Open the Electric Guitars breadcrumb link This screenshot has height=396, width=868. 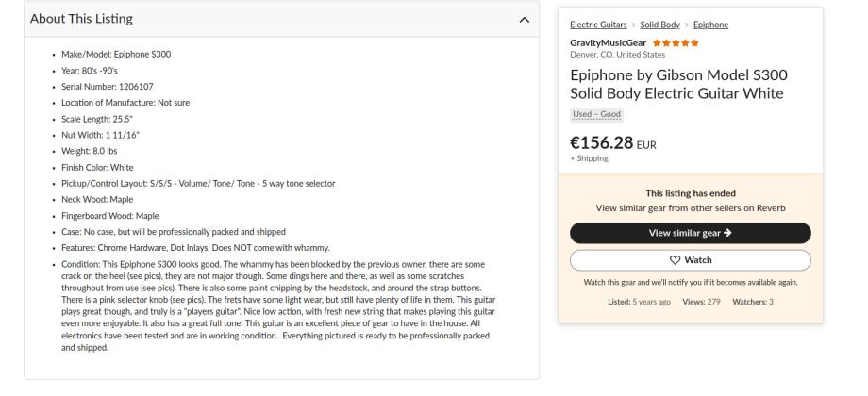point(600,24)
